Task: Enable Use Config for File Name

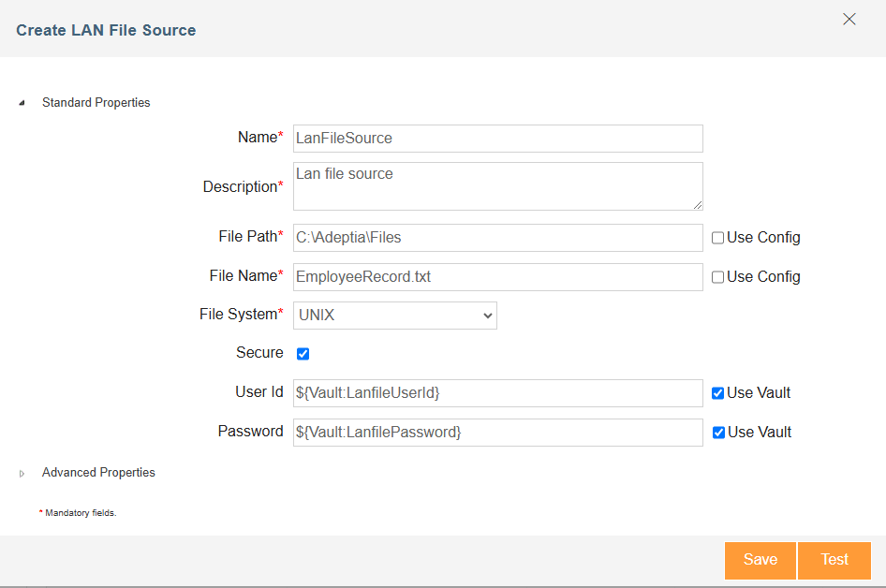Action: click(717, 277)
